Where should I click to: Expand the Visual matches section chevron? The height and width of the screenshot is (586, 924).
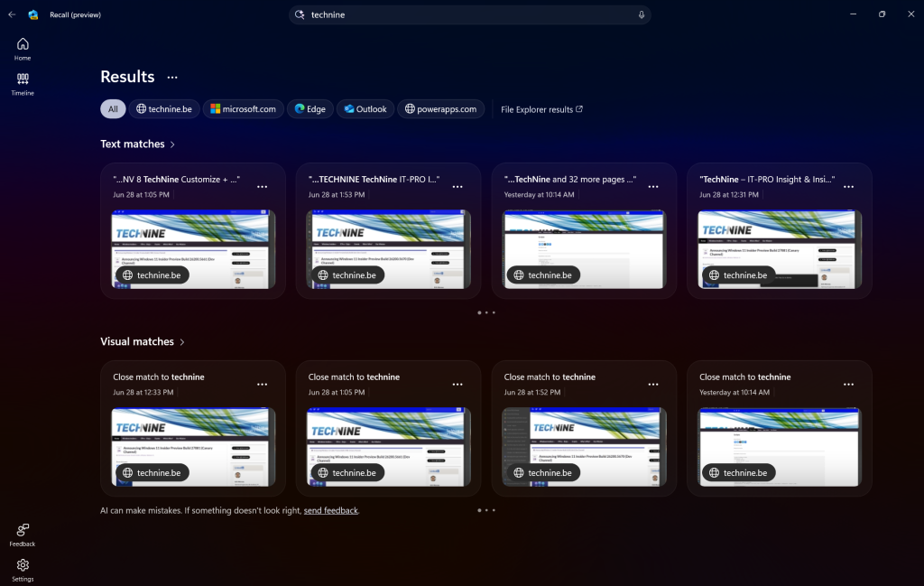[x=182, y=342]
